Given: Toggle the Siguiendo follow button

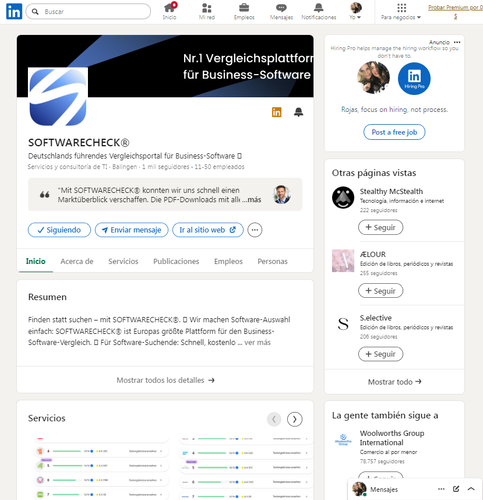Looking at the screenshot, I should [x=59, y=230].
